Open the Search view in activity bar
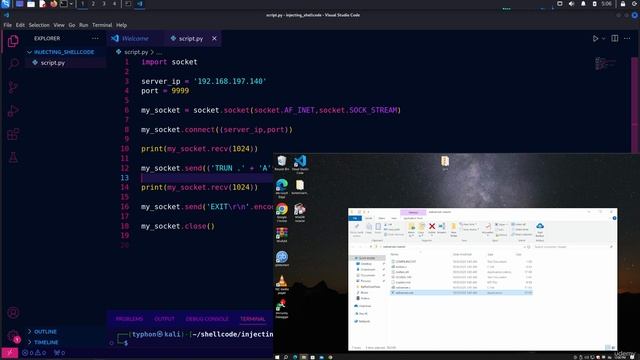Image resolution: width=640 pixels, height=360 pixels. click(x=13, y=64)
